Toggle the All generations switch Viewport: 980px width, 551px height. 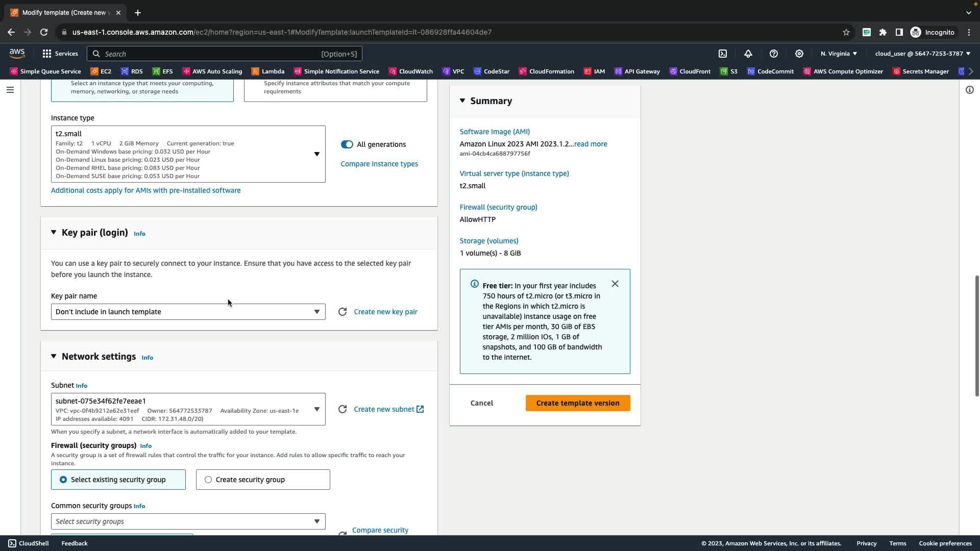(x=347, y=144)
